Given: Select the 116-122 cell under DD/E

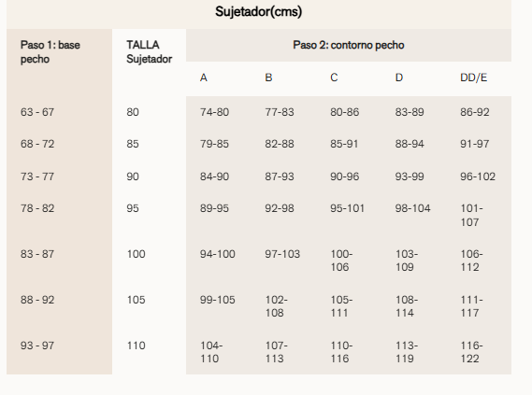Looking at the screenshot, I should click(471, 352).
